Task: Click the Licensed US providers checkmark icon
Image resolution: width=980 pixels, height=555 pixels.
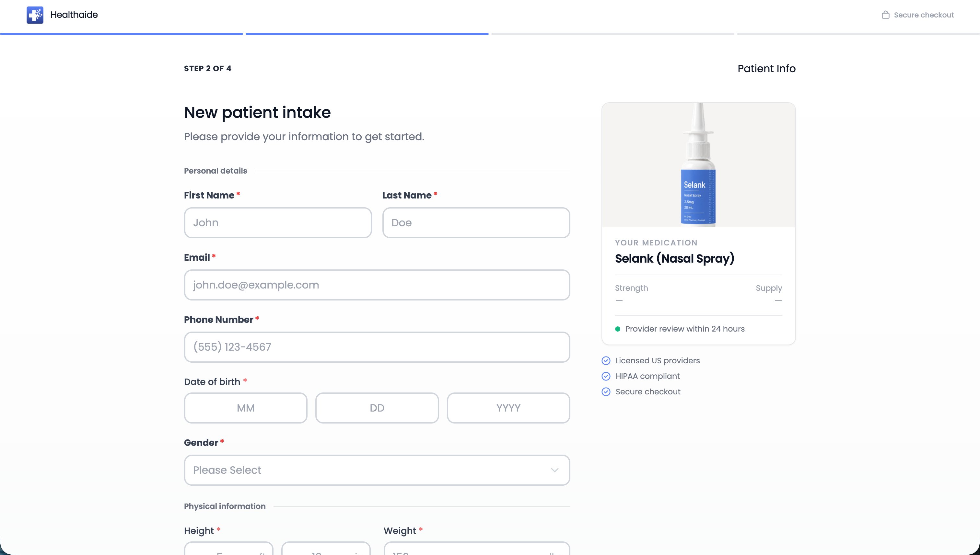Action: pyautogui.click(x=606, y=361)
